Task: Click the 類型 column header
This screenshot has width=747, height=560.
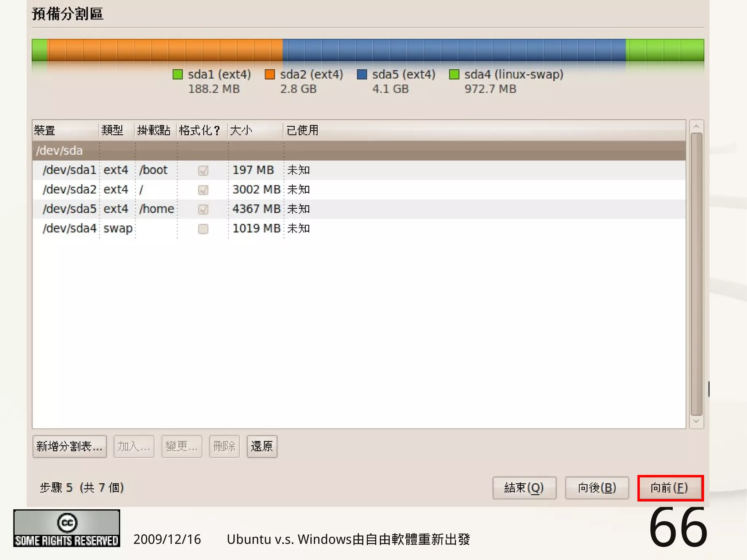Action: click(117, 130)
